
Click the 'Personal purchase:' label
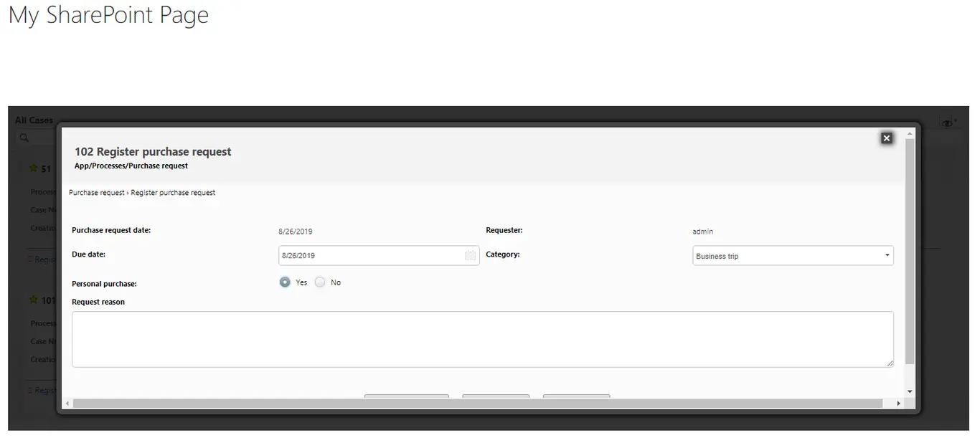(x=104, y=284)
